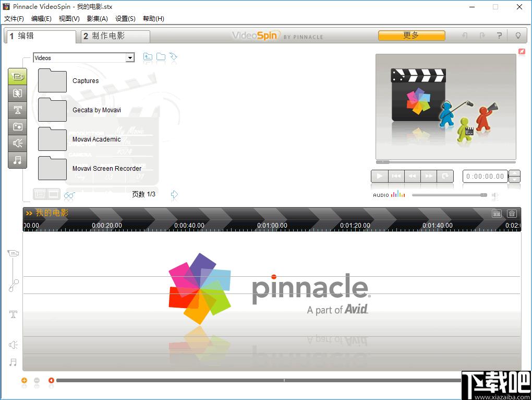This screenshot has height=400, width=532.
Task: Open the Transitions section icon
Action: (17, 93)
